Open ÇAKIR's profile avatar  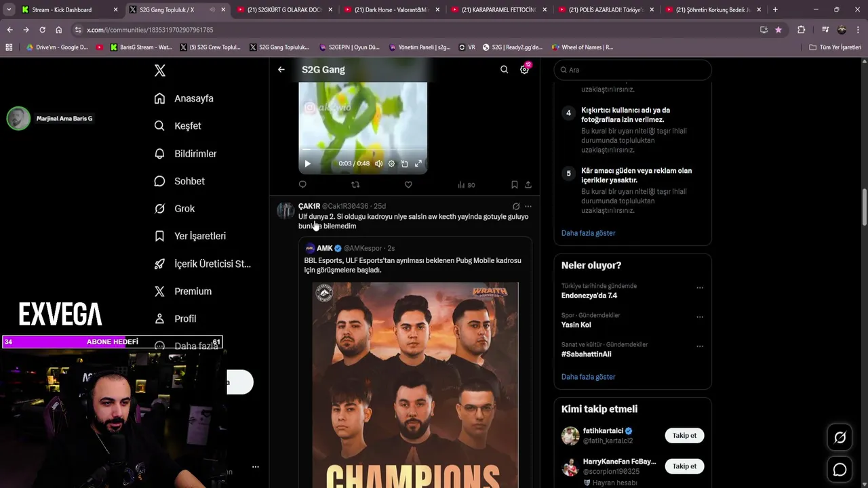tap(285, 211)
